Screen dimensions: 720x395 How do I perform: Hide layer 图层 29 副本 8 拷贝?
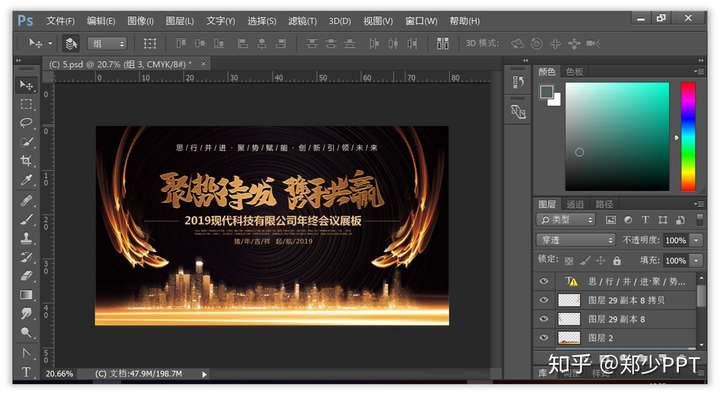544,300
